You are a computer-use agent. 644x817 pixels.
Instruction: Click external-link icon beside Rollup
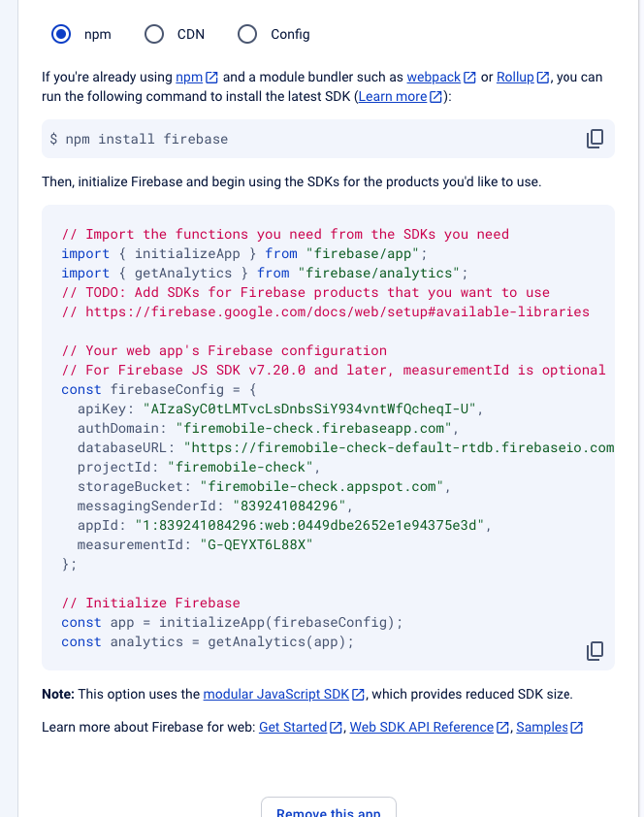point(543,77)
